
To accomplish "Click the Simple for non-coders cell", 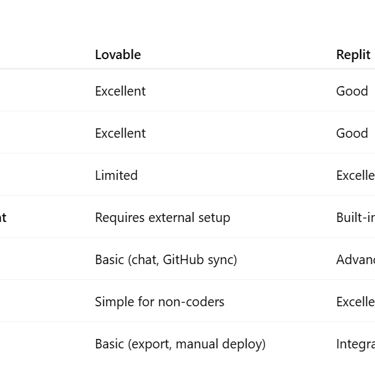I will tap(160, 302).
